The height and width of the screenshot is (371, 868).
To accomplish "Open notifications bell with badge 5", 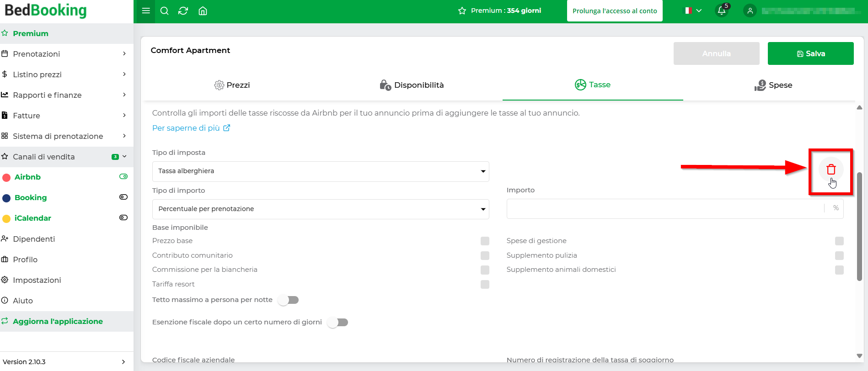I will tap(722, 11).
